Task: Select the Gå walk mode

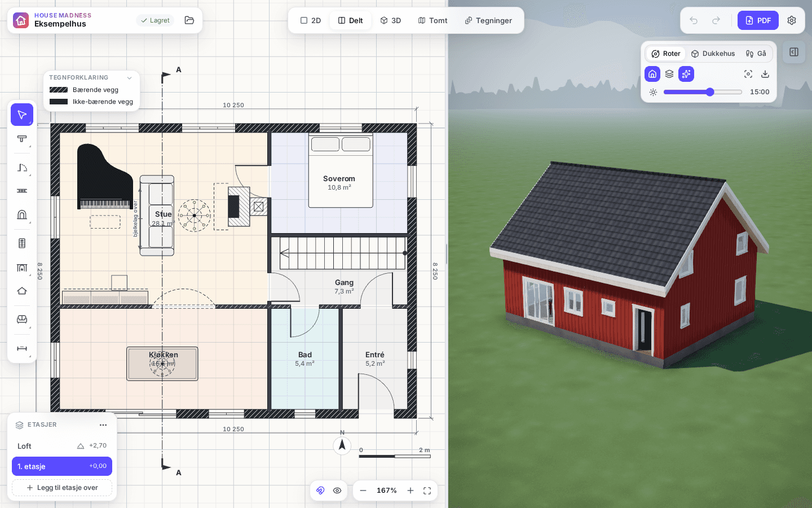Action: [756, 54]
